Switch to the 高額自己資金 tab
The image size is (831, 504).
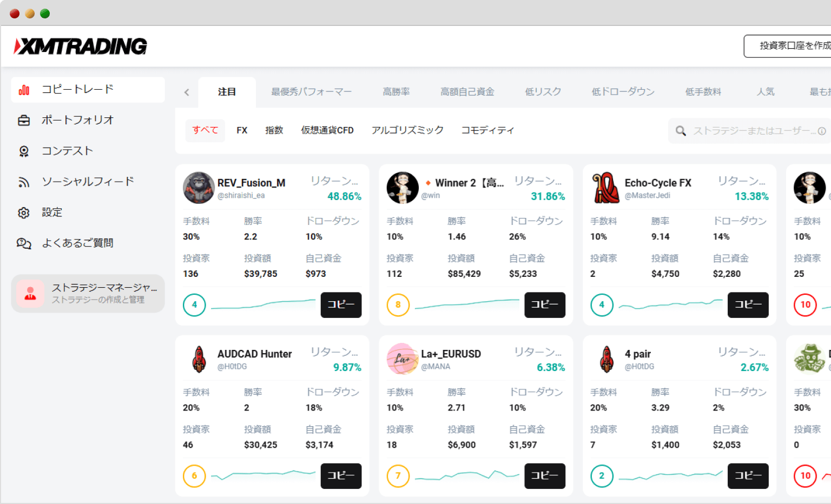[x=467, y=92]
